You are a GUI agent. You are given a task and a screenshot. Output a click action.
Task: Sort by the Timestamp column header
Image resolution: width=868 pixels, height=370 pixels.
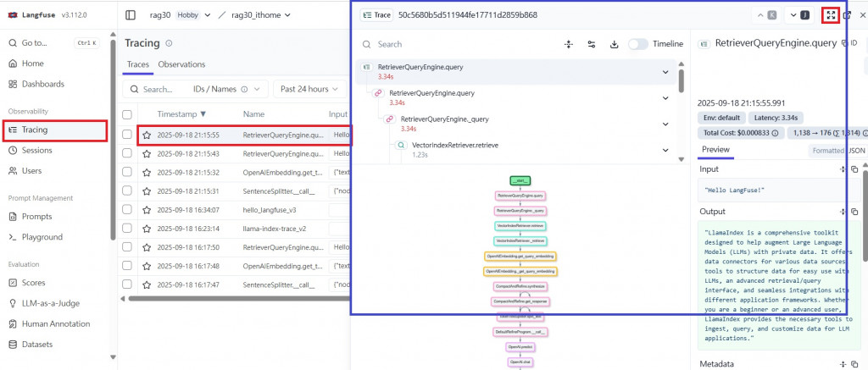181,114
